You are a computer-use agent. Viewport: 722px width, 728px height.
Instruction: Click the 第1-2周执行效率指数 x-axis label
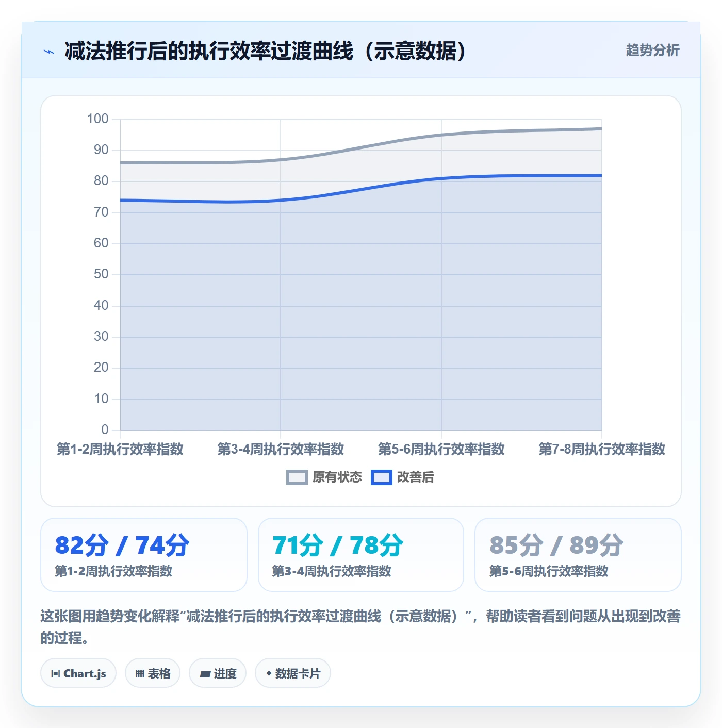click(x=120, y=449)
